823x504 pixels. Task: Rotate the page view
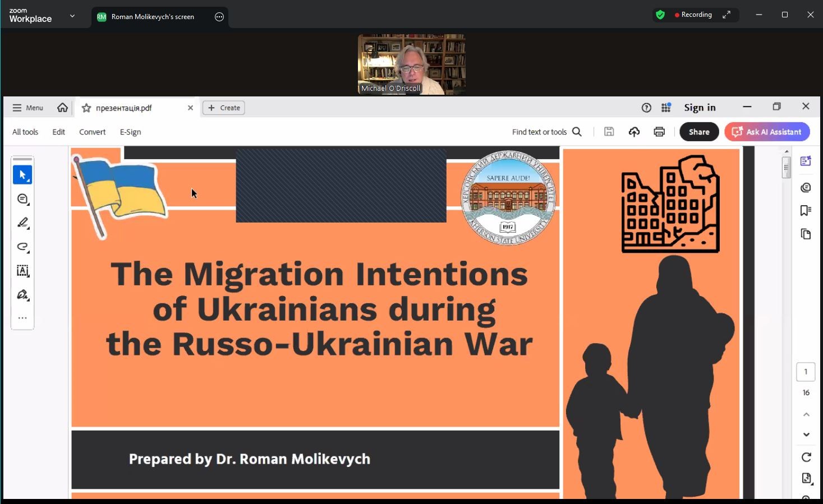click(806, 457)
